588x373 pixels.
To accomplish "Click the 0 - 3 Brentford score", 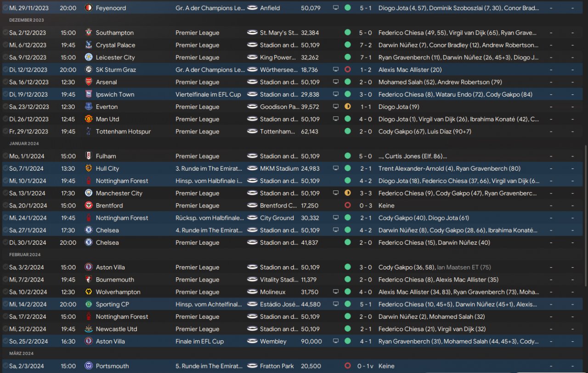I will click(x=366, y=206).
